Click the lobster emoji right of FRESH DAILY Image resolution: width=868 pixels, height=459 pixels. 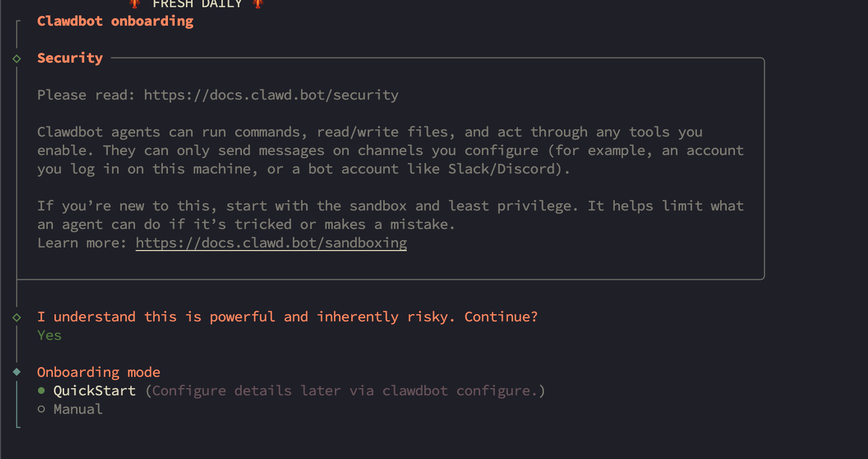[258, 4]
